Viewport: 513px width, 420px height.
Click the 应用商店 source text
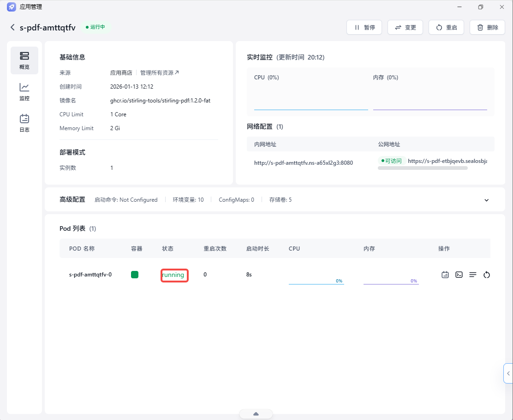click(x=121, y=72)
